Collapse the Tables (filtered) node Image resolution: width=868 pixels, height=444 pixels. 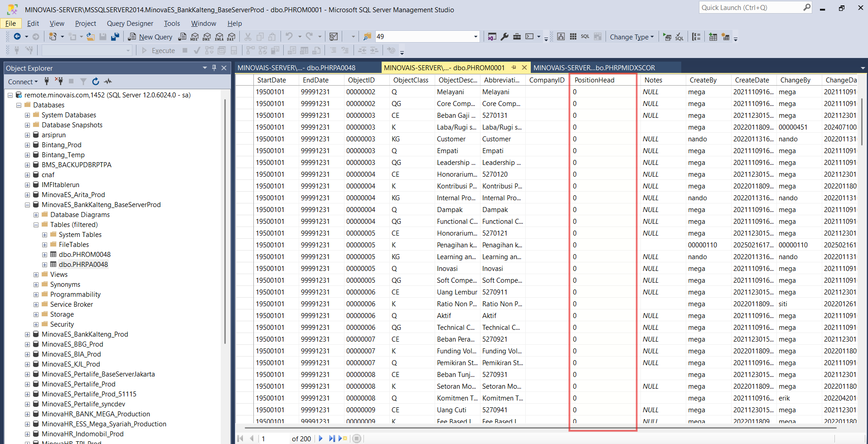[x=36, y=225]
